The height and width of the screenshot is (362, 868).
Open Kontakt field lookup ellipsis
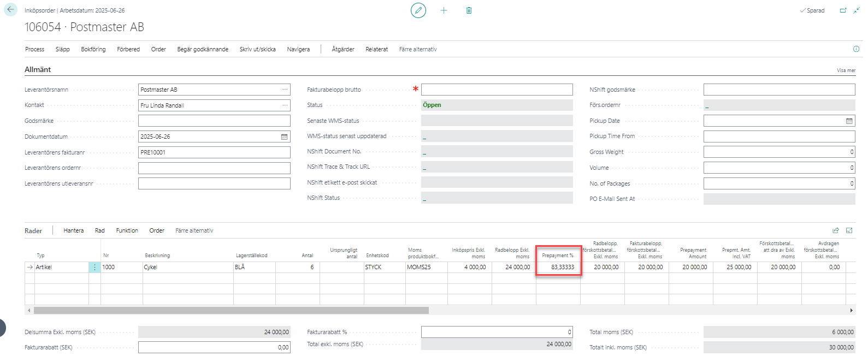point(285,105)
